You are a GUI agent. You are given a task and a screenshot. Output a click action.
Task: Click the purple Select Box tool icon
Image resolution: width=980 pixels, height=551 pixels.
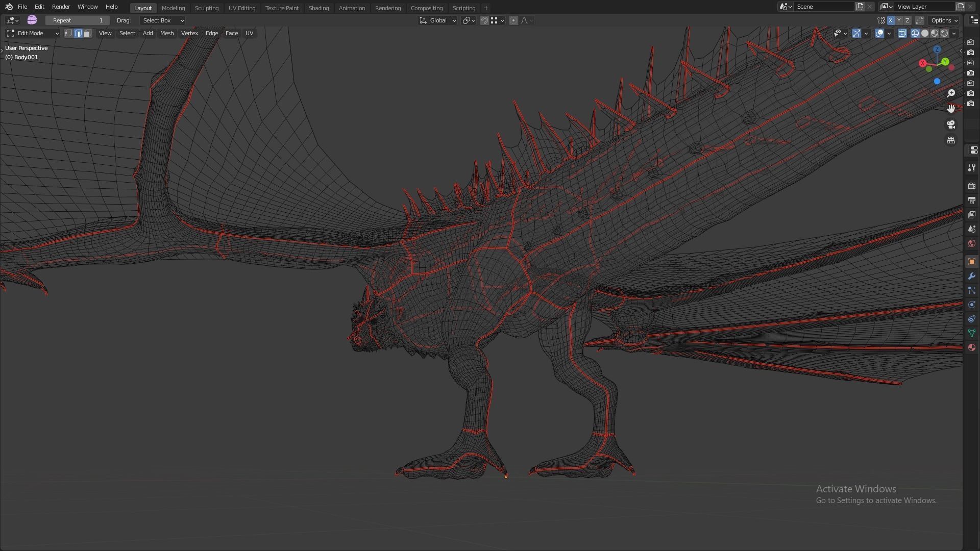pos(32,20)
